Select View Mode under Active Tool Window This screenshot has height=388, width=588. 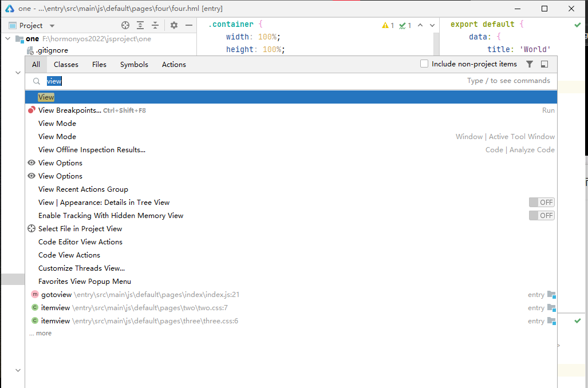point(291,136)
